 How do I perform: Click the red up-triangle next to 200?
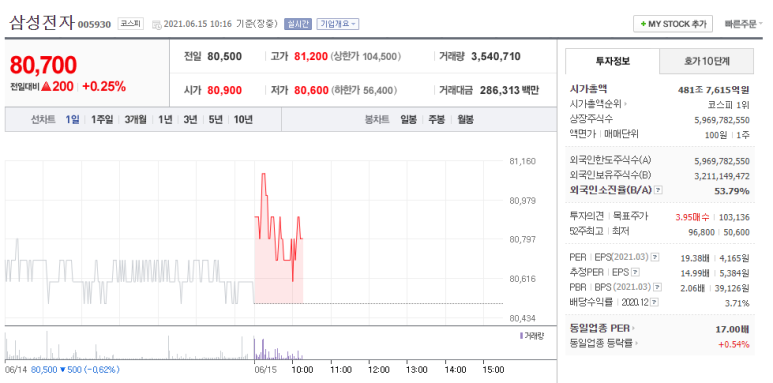pyautogui.click(x=46, y=87)
